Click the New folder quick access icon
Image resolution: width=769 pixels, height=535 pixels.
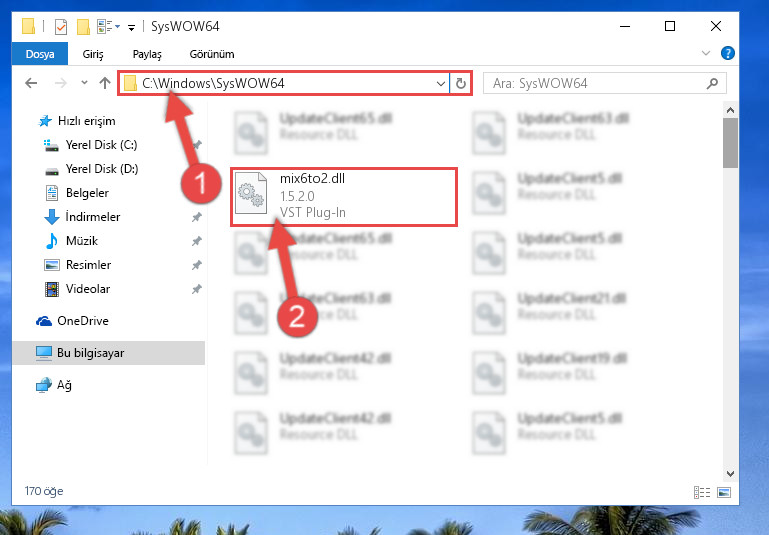83,26
